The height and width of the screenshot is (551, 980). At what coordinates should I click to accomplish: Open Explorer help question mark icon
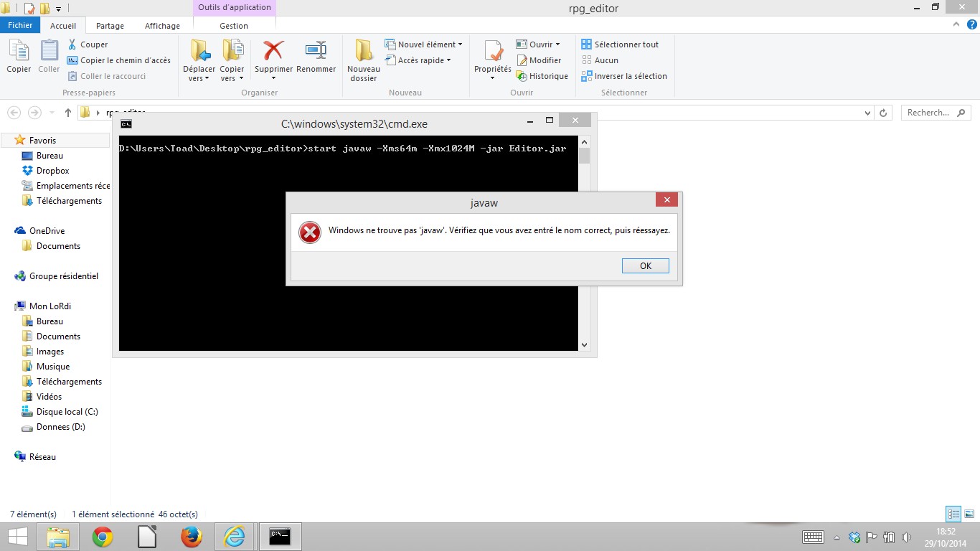(971, 24)
